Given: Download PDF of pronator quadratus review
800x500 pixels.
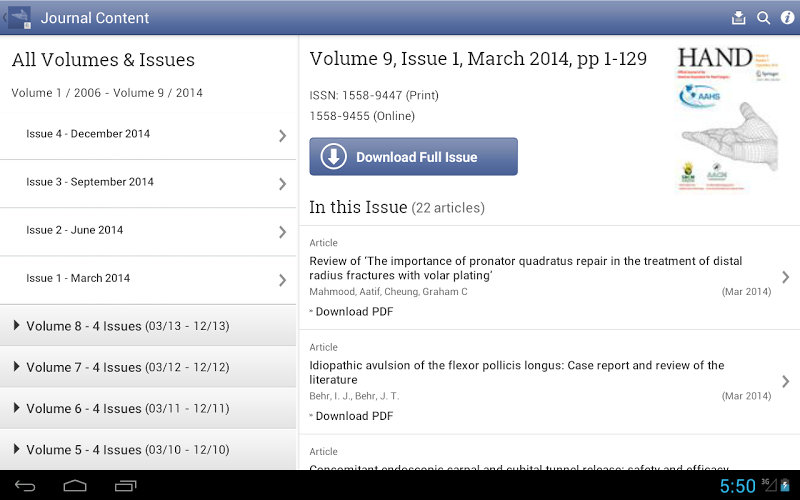Looking at the screenshot, I should point(354,311).
